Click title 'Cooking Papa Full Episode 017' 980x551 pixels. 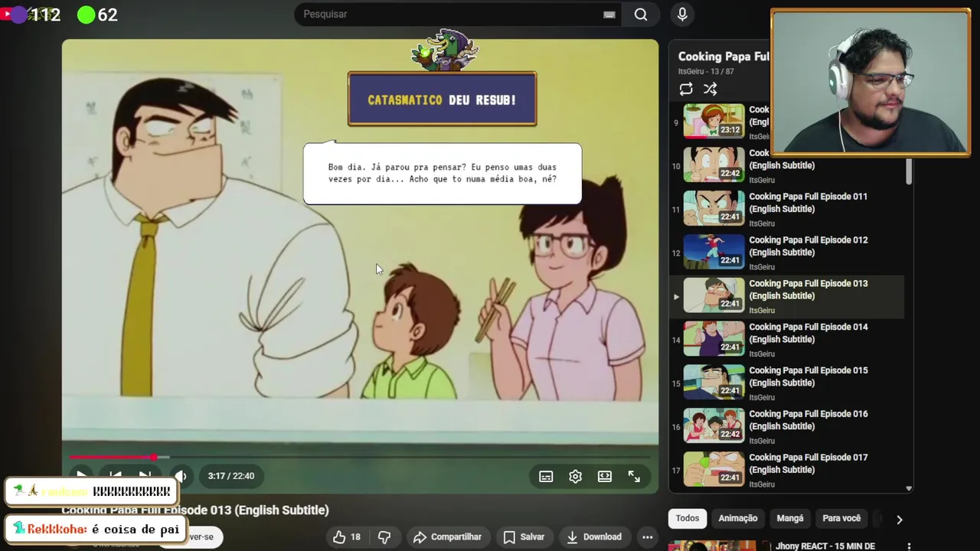tap(808, 464)
